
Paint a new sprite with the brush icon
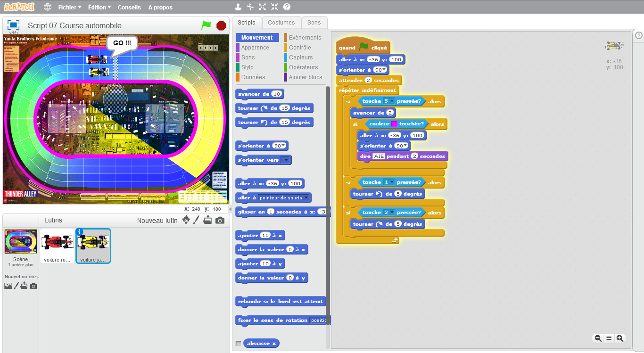197,220
